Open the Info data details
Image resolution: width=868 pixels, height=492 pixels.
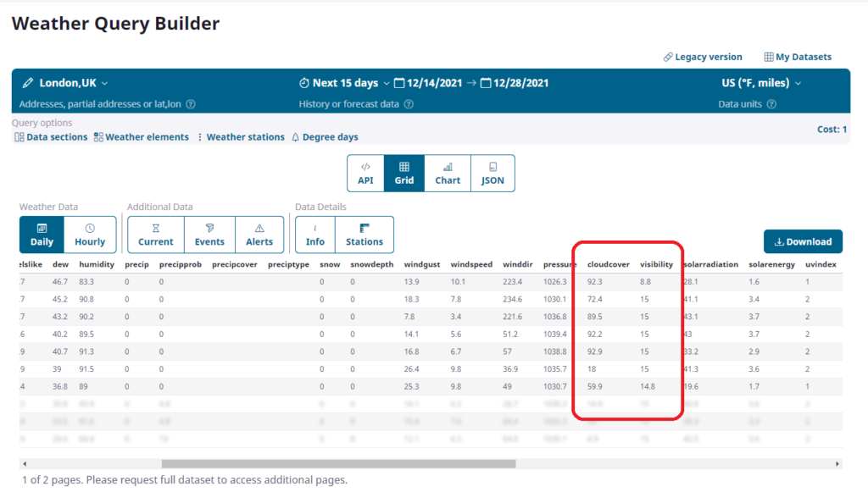tap(315, 235)
